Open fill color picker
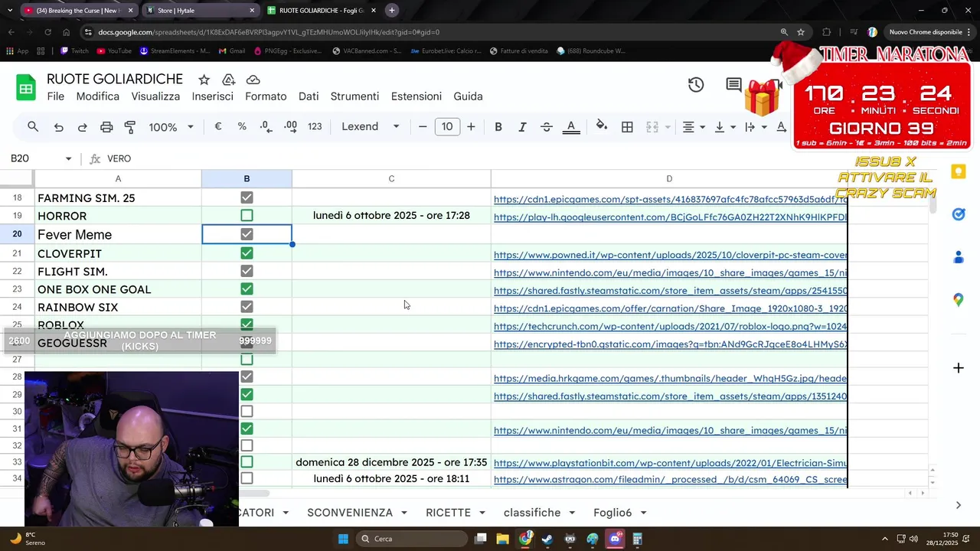The width and height of the screenshot is (980, 551). coord(602,126)
